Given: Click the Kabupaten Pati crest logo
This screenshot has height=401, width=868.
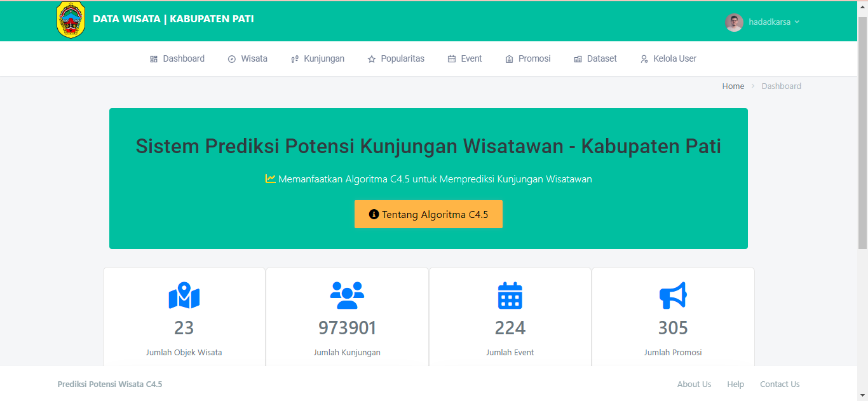Looking at the screenshot, I should point(71,20).
